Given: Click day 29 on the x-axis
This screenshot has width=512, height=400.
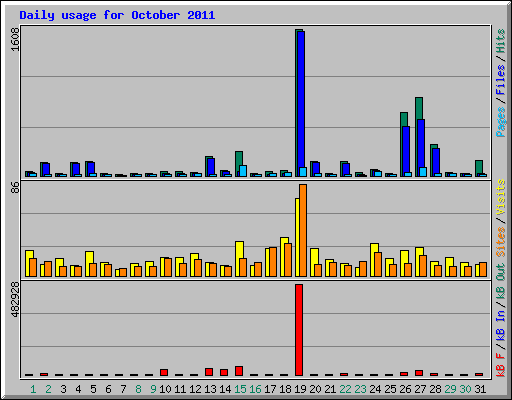Looking at the screenshot, I should pos(450,389).
